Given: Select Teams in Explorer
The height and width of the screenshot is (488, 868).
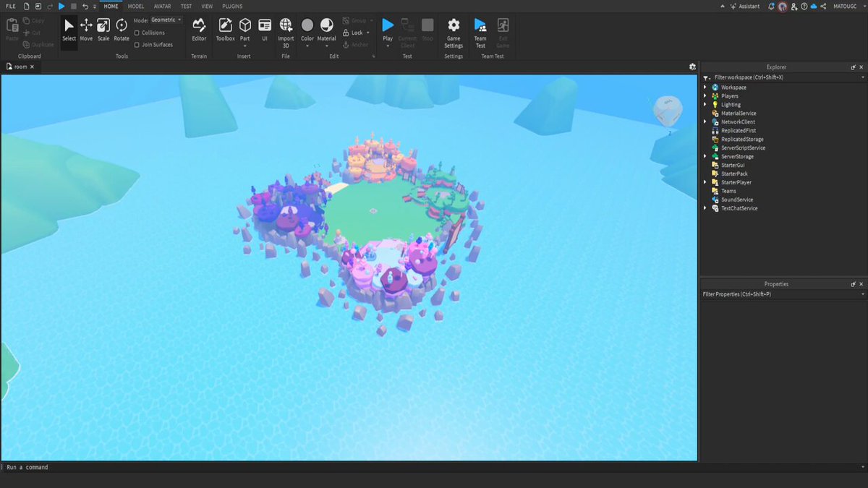Looking at the screenshot, I should click(x=728, y=191).
